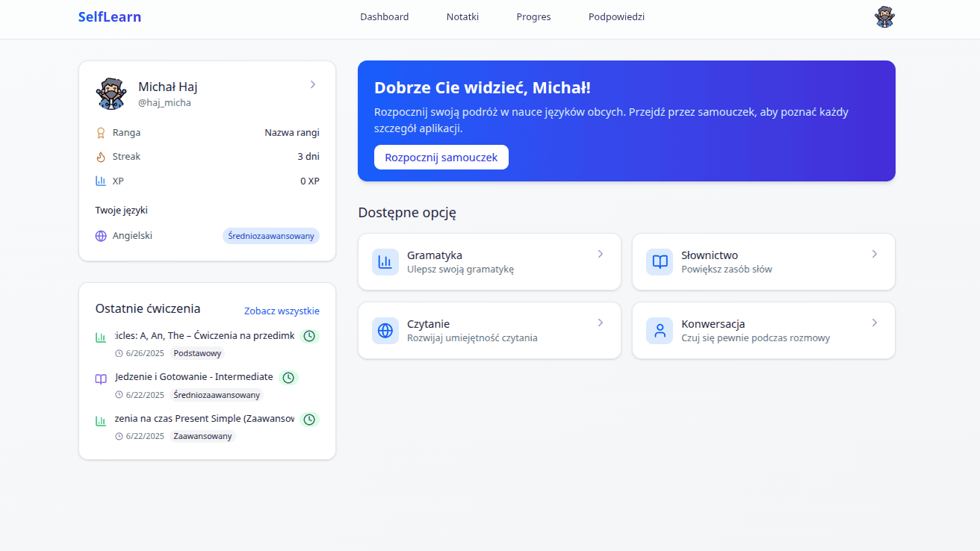Select the Gramatyka bar chart icon

click(385, 261)
